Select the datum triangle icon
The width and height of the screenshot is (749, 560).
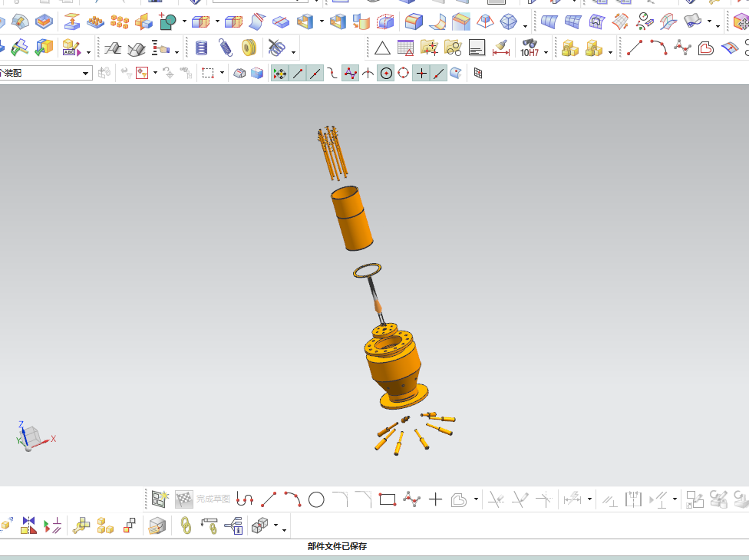coord(382,48)
